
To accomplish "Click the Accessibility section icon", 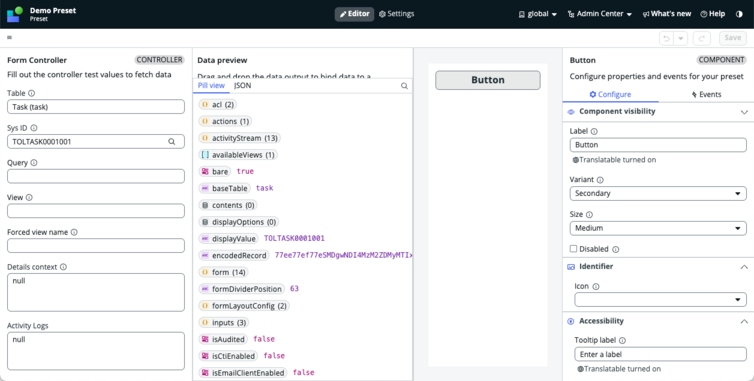I will (571, 321).
